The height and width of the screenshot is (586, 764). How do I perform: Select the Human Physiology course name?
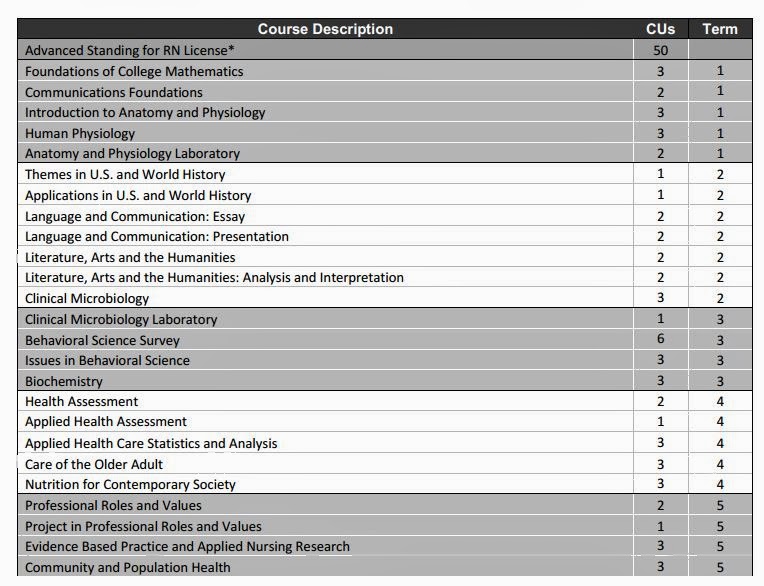(80, 133)
